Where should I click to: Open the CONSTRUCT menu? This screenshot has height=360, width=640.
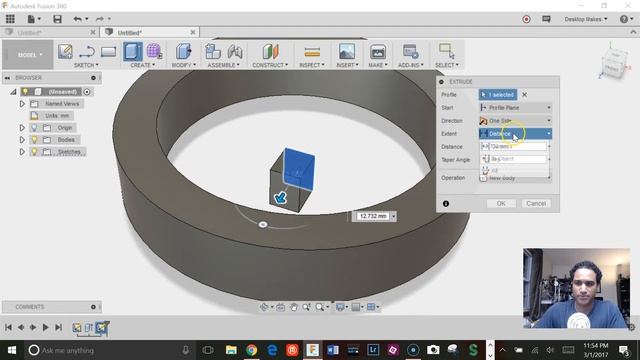coord(270,65)
